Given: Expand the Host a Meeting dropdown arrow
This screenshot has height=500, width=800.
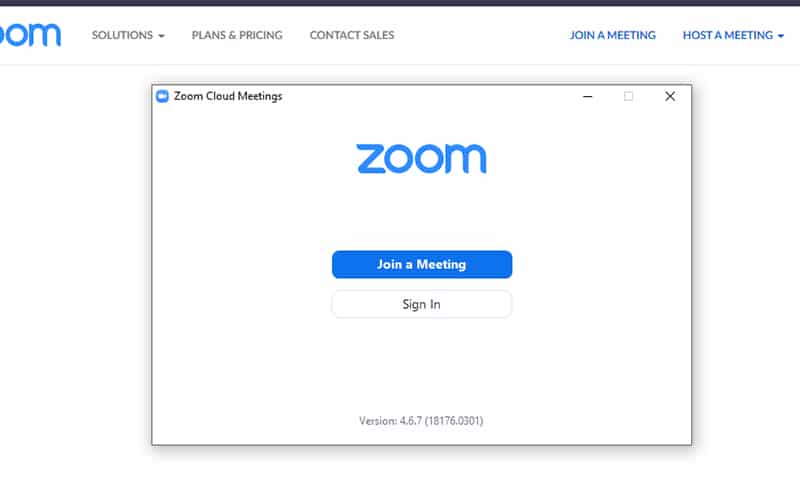Looking at the screenshot, I should point(781,36).
